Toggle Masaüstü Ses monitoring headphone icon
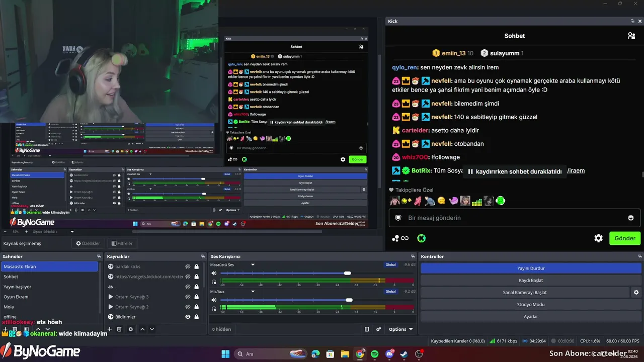 pos(214,282)
